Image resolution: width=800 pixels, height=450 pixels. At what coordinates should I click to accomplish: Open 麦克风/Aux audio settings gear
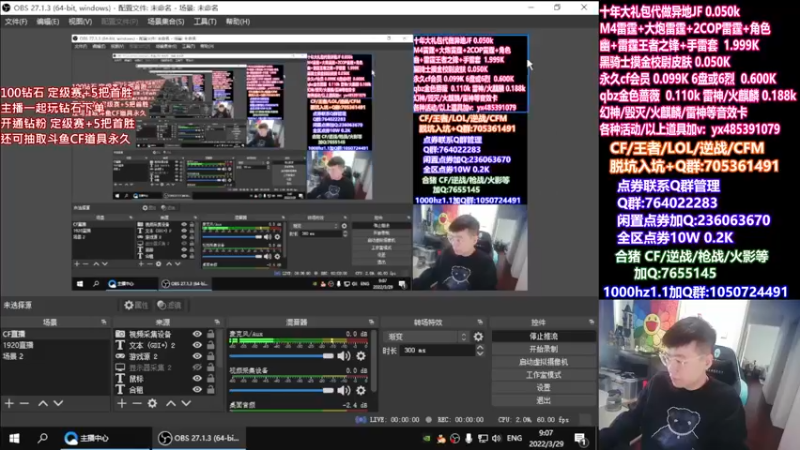pyautogui.click(x=361, y=356)
